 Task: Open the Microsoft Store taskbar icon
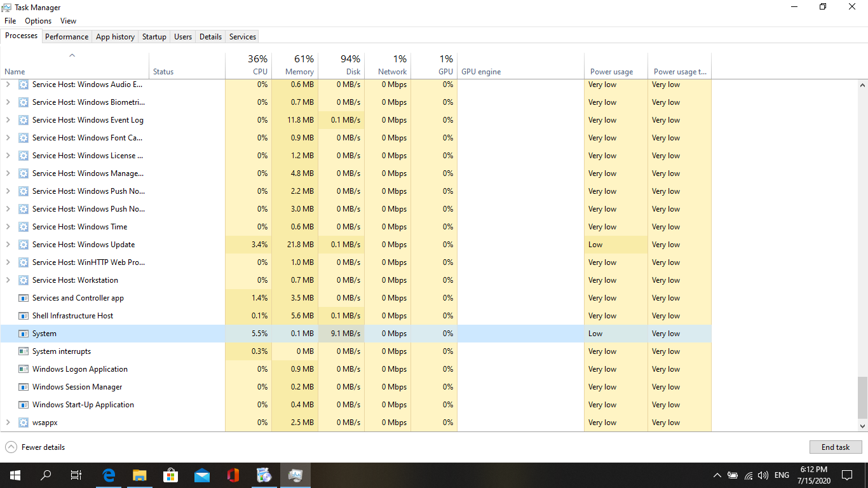pyautogui.click(x=170, y=475)
